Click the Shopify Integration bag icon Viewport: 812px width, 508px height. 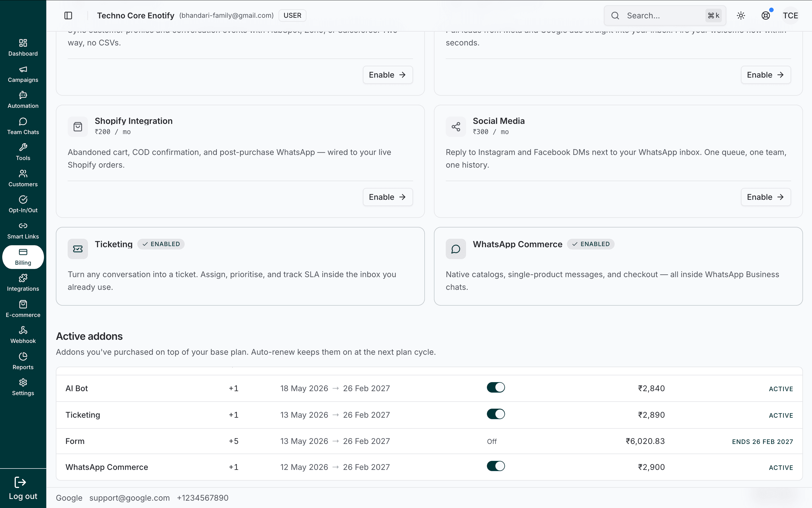(78, 127)
